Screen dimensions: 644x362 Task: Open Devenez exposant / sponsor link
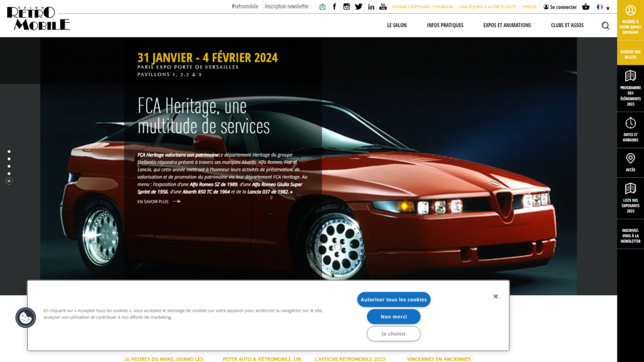tap(422, 7)
